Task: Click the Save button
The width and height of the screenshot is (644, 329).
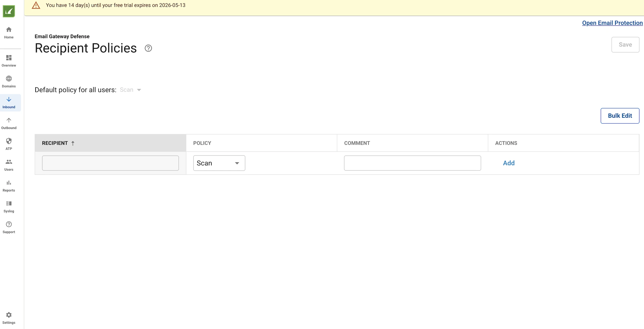Action: click(625, 45)
